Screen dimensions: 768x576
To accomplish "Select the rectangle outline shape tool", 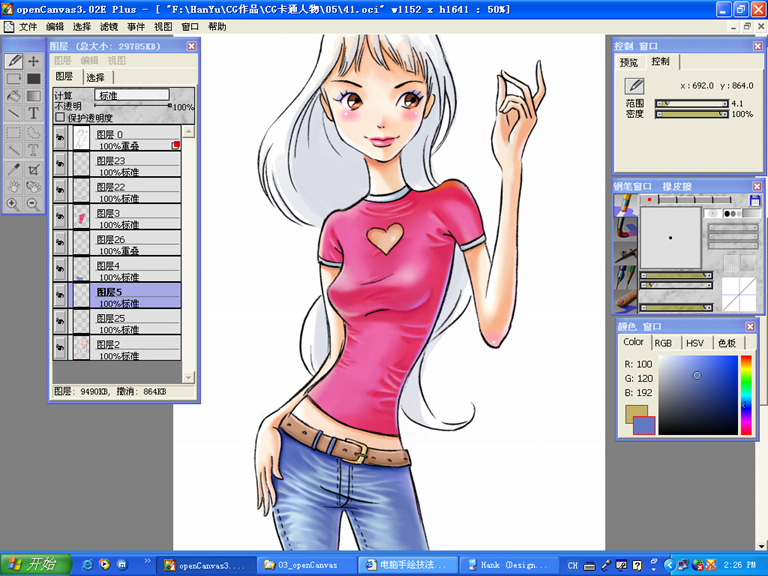I will point(14,78).
